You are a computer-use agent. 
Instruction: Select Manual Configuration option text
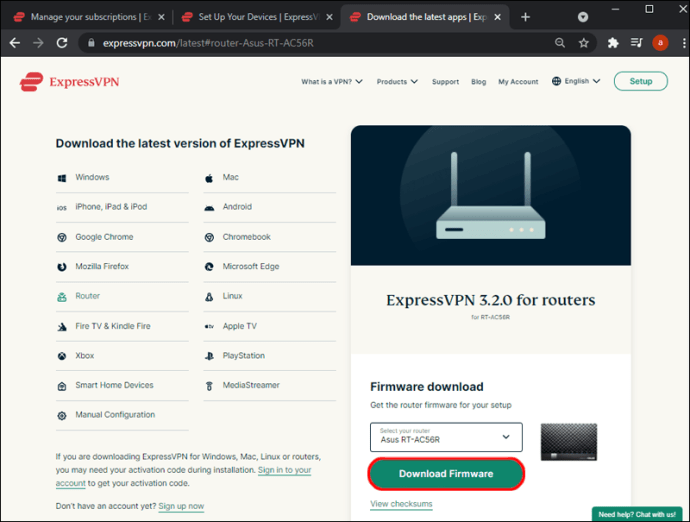(x=115, y=415)
